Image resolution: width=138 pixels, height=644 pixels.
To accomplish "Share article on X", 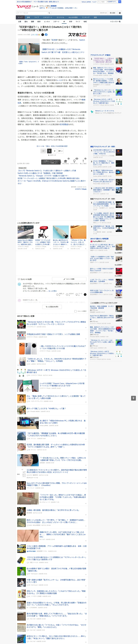I will coord(43,35).
